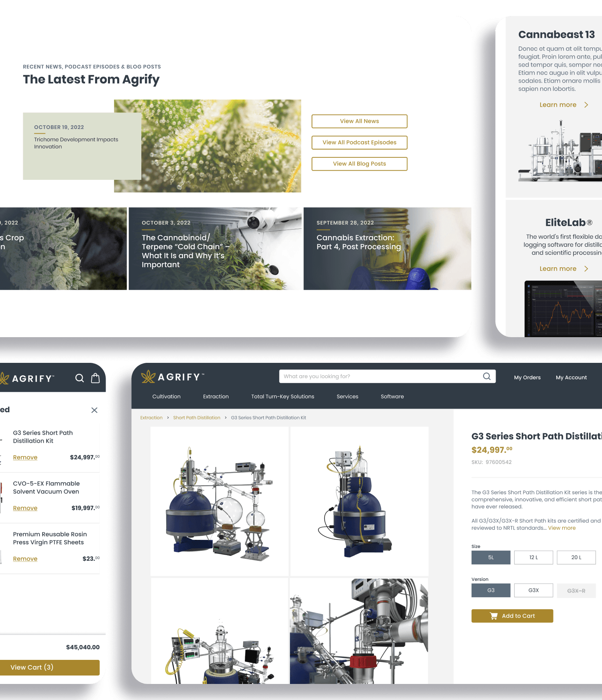
Task: Click the View Cart (3) button
Action: point(50,667)
